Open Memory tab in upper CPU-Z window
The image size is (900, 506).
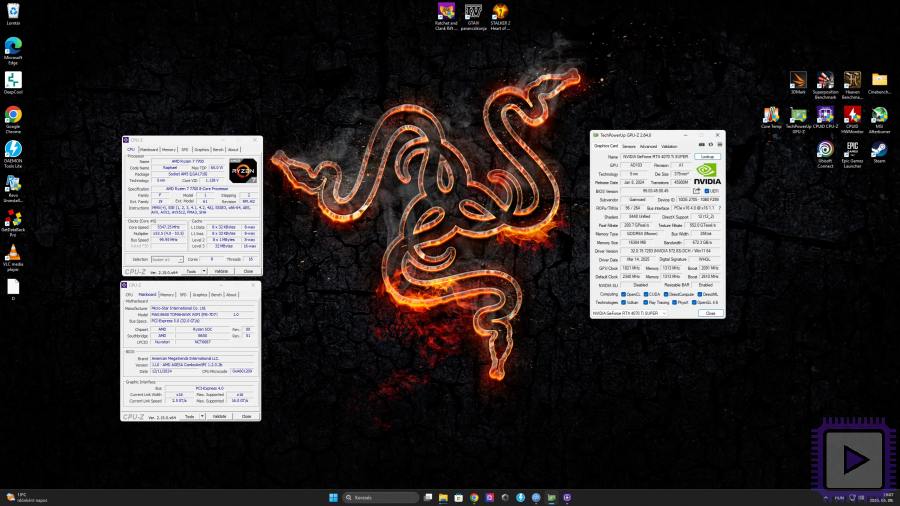(169, 149)
